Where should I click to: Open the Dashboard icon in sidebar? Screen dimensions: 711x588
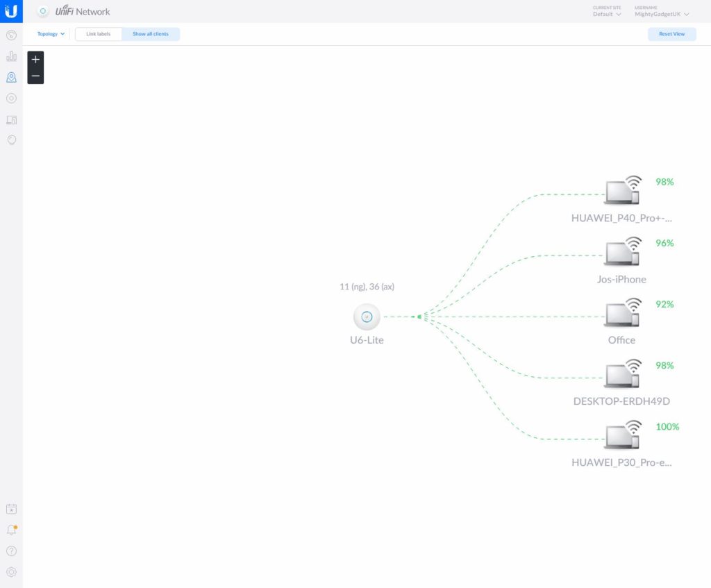click(11, 35)
